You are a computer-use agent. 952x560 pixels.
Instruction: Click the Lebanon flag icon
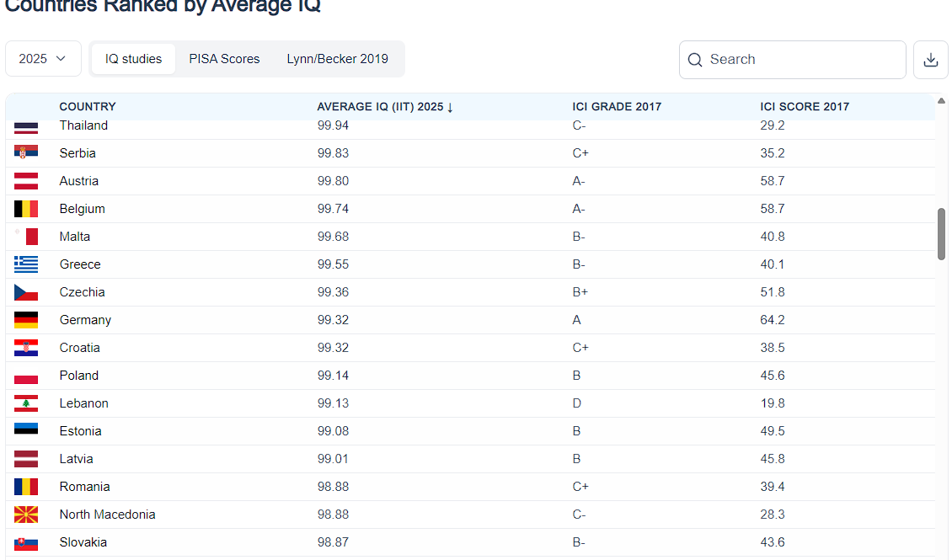pos(26,403)
